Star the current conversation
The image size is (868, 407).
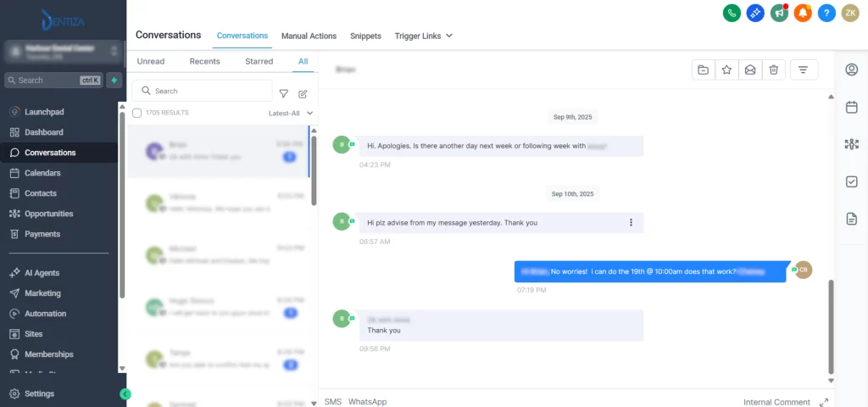click(x=726, y=70)
